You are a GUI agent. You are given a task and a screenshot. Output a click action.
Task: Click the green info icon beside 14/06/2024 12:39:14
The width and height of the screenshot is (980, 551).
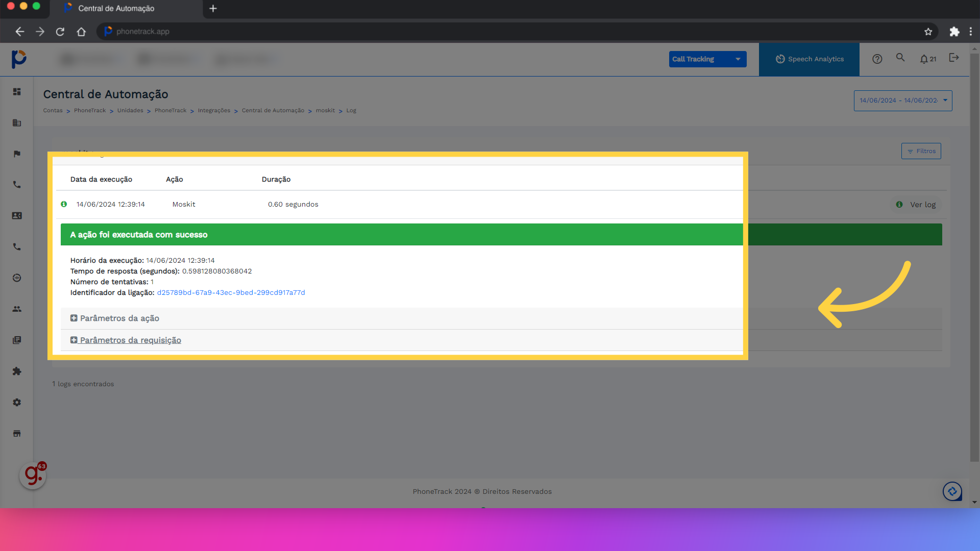[x=64, y=204]
